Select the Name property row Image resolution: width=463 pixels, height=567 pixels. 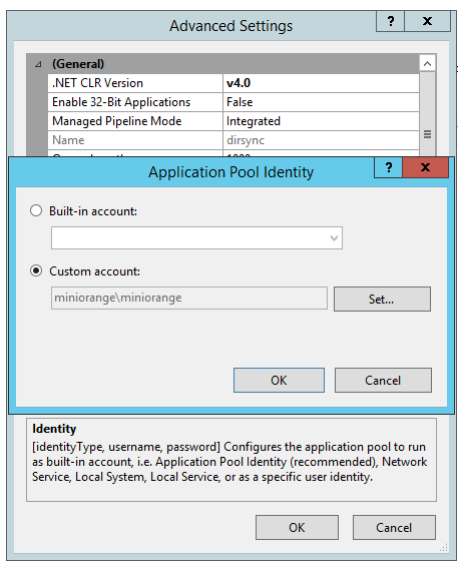135,140
